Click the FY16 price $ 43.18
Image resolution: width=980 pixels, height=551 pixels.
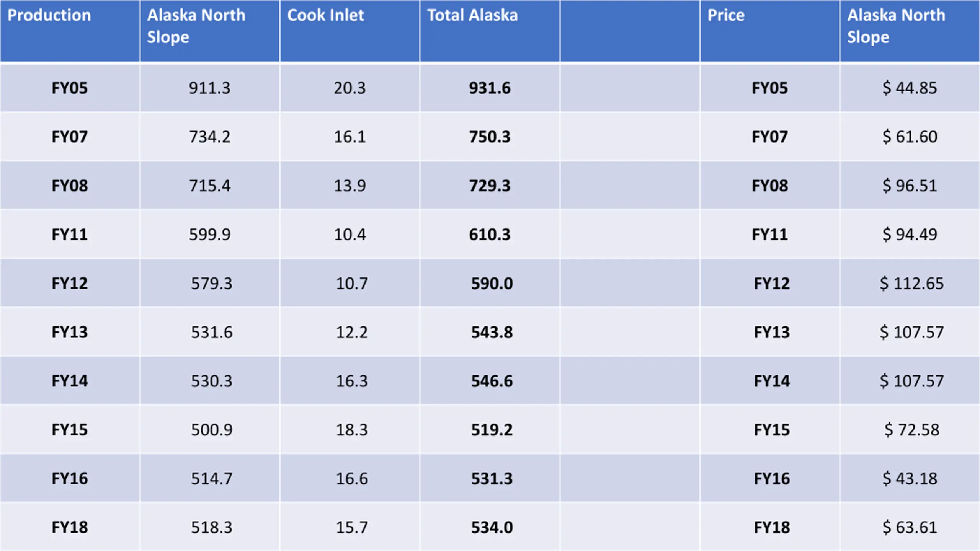point(910,478)
